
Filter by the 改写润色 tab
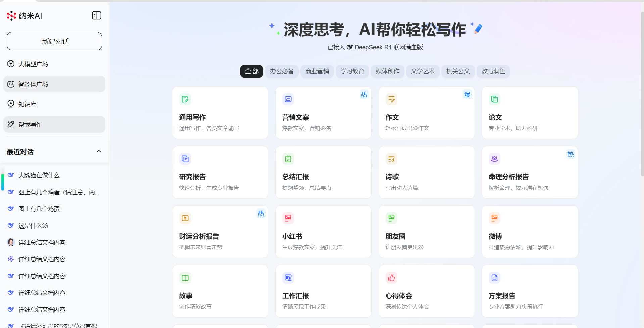[x=493, y=71]
